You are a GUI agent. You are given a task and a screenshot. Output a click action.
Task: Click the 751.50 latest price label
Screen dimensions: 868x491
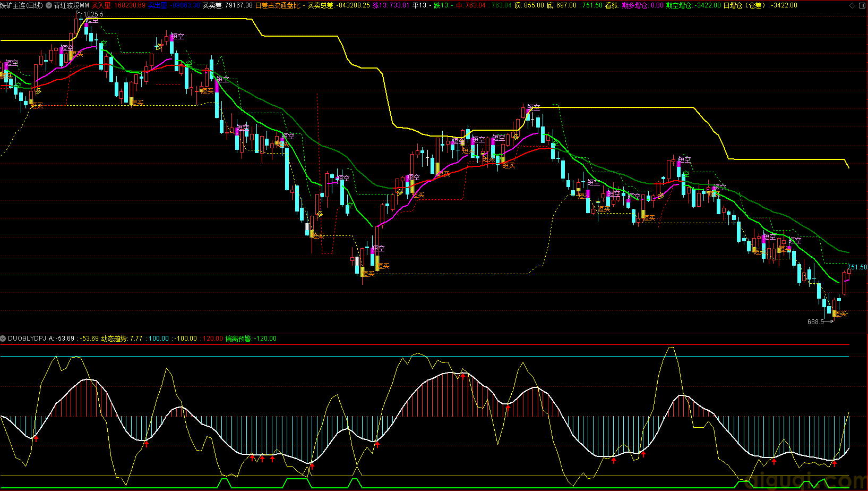click(x=857, y=267)
